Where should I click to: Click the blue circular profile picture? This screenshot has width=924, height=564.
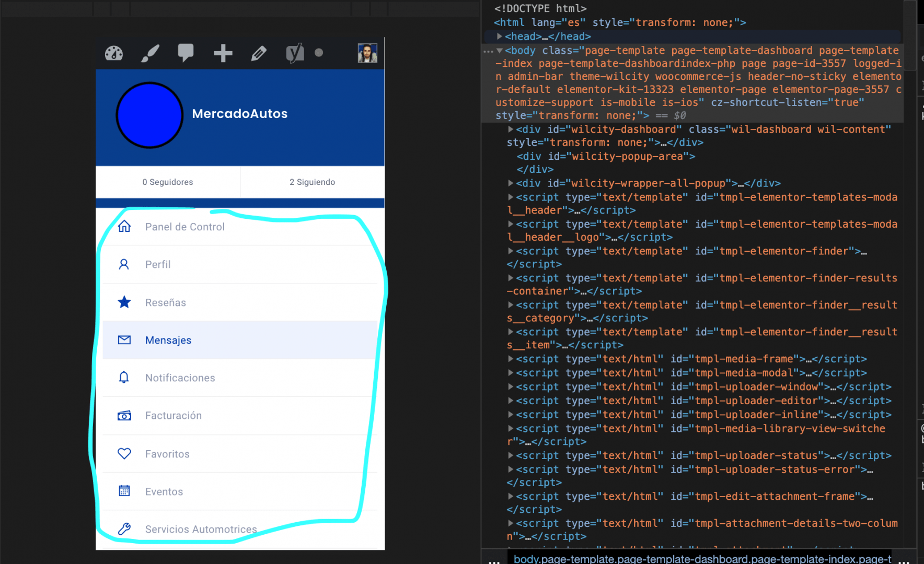coord(149,115)
